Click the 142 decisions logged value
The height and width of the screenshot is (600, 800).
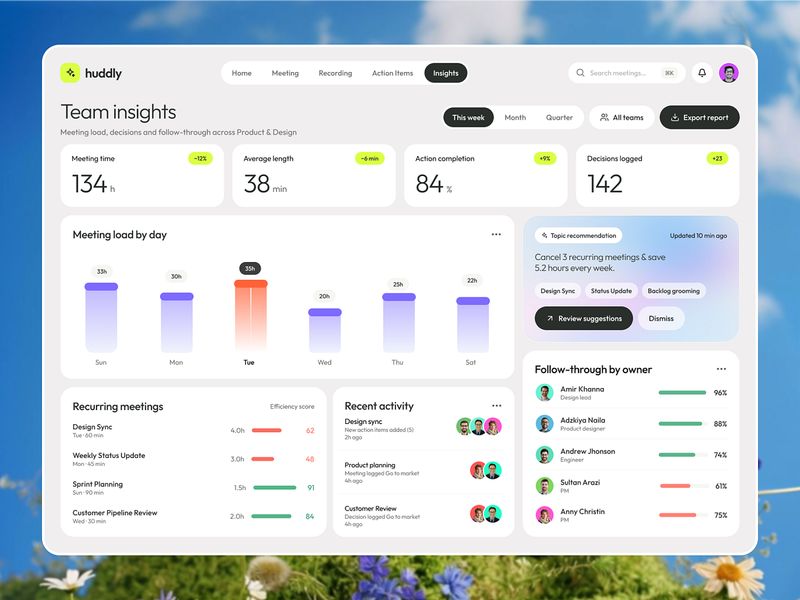605,184
